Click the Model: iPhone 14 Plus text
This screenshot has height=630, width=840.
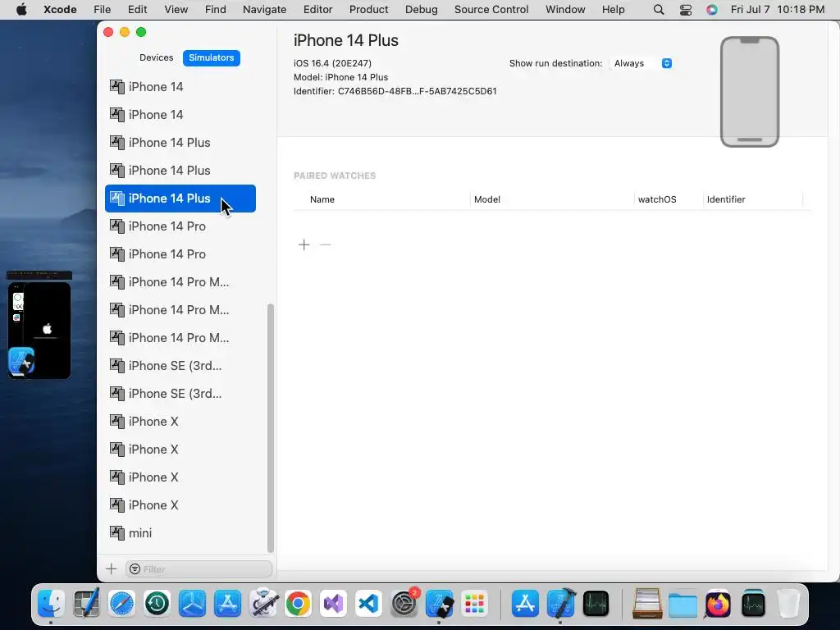340,77
